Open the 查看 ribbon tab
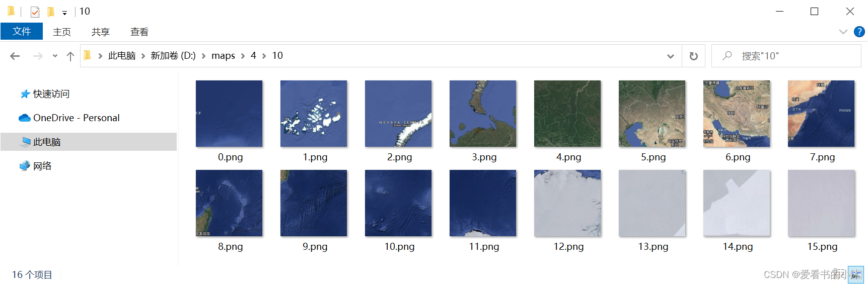Image resolution: width=868 pixels, height=284 pixels. [139, 32]
